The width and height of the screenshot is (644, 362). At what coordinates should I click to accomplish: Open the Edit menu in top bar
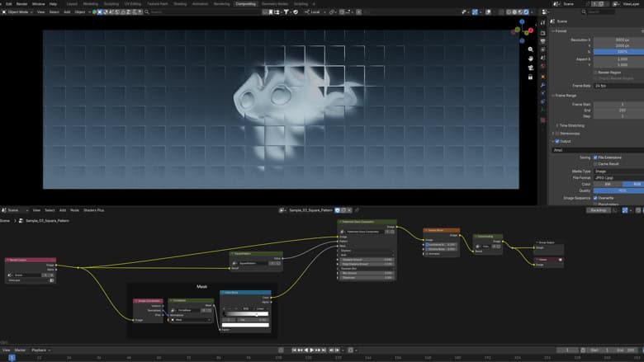pyautogui.click(x=8, y=3)
